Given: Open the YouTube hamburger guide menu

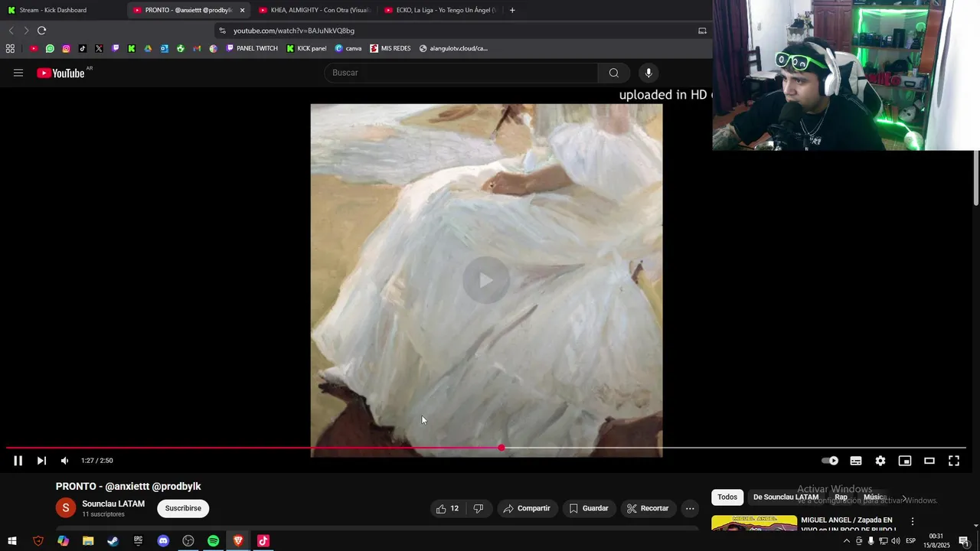Looking at the screenshot, I should click(x=18, y=73).
